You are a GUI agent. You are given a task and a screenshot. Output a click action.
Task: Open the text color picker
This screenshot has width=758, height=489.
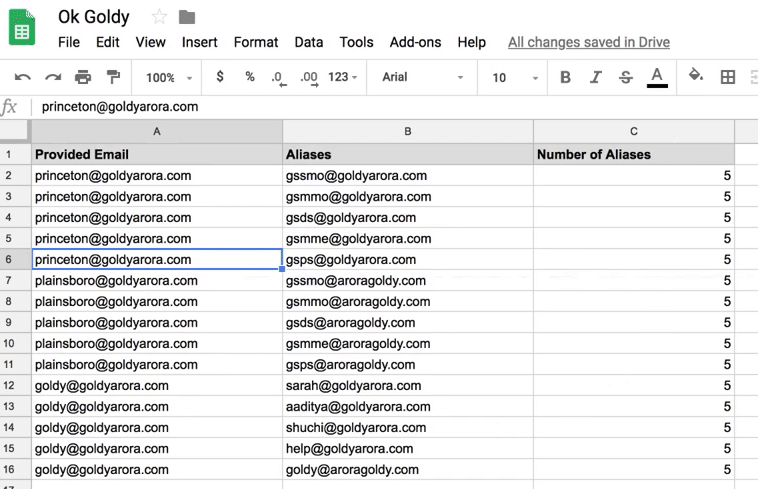[657, 77]
